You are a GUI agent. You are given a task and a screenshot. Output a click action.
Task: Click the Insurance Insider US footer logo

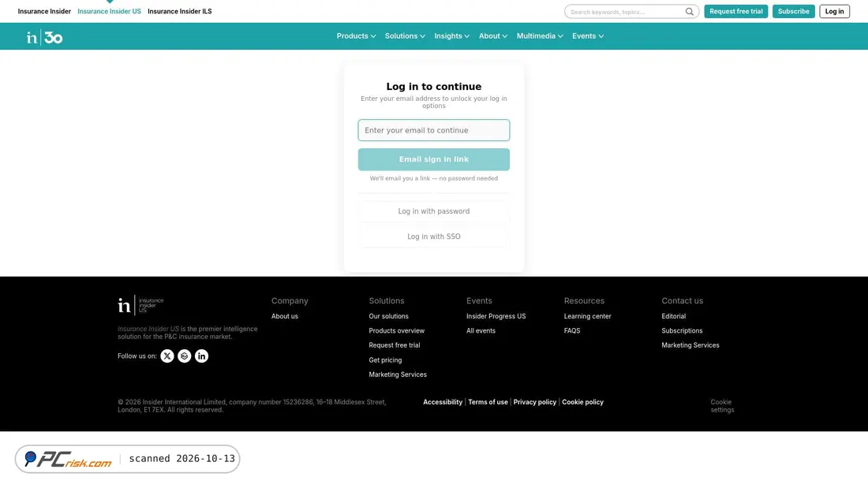[x=140, y=305]
